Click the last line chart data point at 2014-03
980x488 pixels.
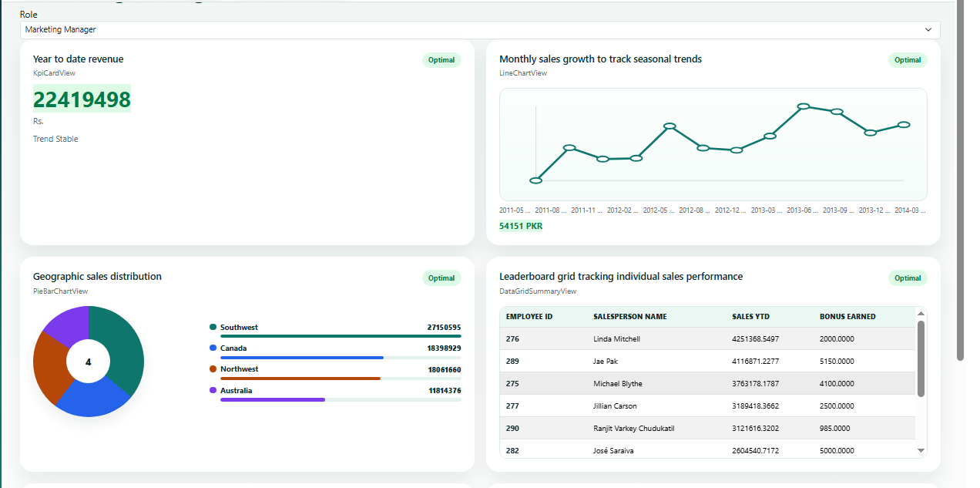pos(904,124)
